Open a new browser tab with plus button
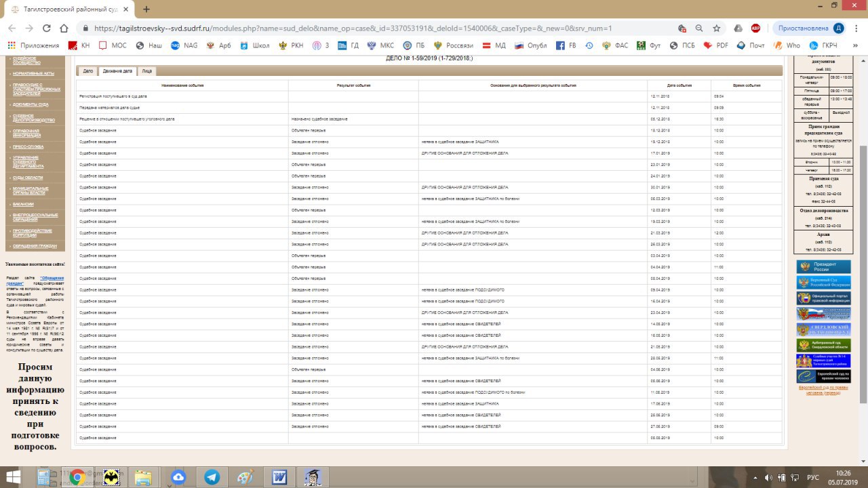This screenshot has height=488, width=868. click(x=146, y=9)
